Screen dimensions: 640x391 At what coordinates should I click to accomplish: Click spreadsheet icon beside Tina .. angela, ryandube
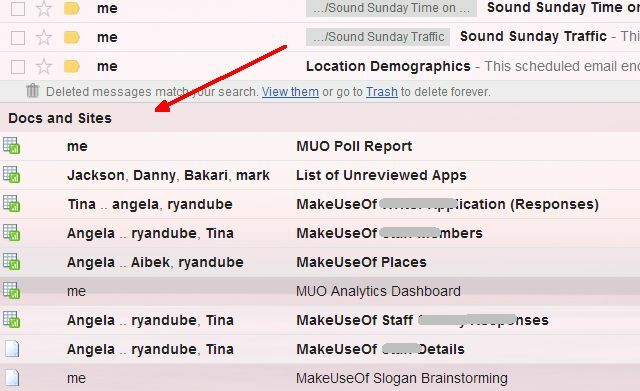tap(11, 204)
